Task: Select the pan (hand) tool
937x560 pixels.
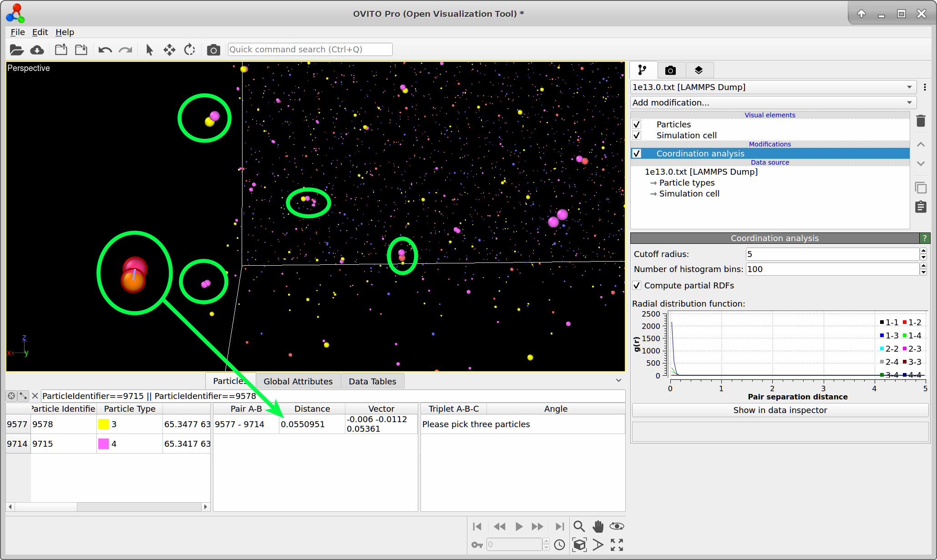Action: (x=598, y=526)
